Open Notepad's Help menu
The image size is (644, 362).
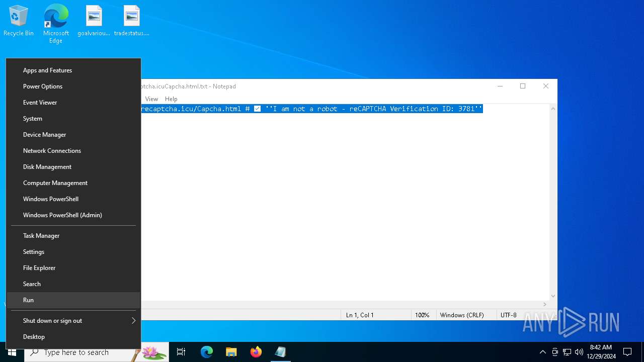(171, 99)
